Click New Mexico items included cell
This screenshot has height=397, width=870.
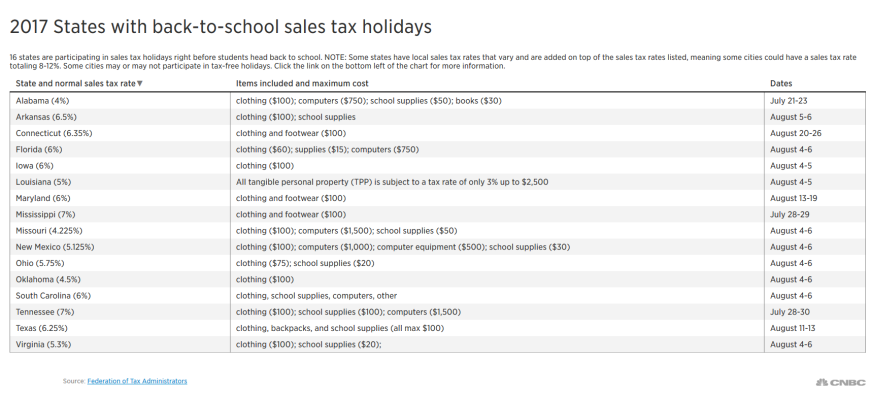tap(497, 247)
